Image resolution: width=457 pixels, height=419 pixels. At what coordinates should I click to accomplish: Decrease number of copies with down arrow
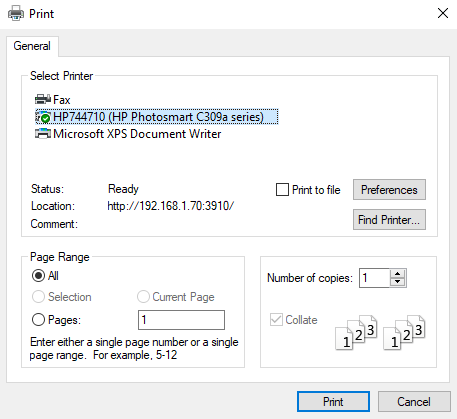click(x=397, y=282)
